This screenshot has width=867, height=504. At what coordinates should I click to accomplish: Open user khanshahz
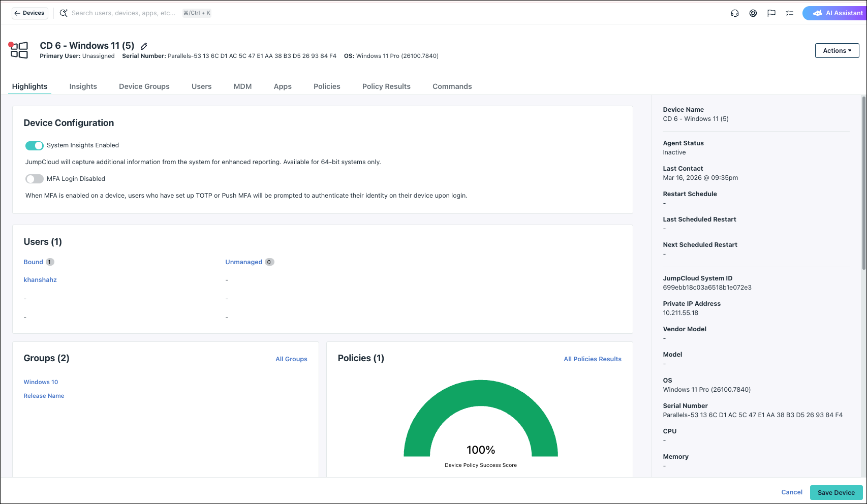click(40, 280)
